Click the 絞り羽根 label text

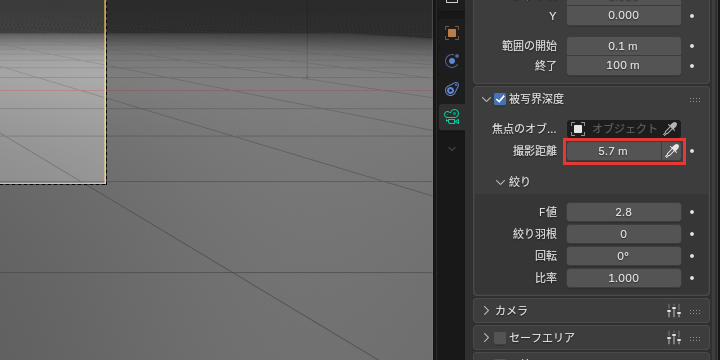click(x=535, y=234)
